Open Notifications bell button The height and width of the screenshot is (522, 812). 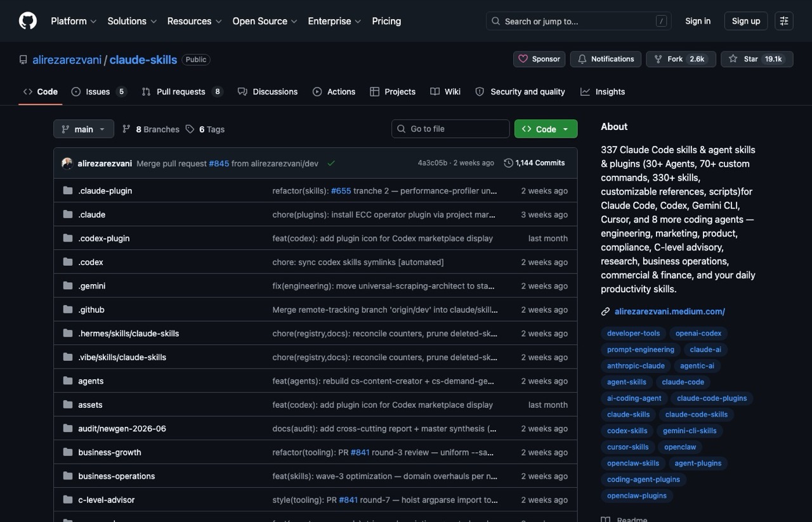point(606,59)
